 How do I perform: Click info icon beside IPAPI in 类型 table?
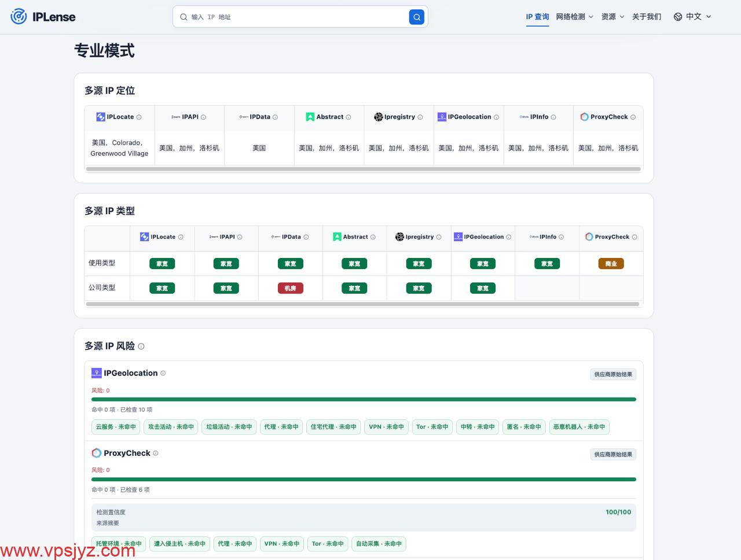pyautogui.click(x=240, y=237)
